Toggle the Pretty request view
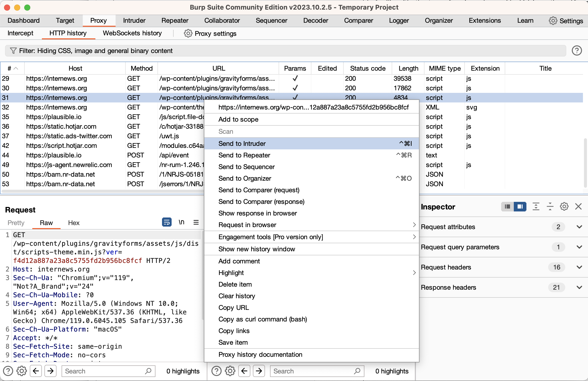The height and width of the screenshot is (381, 588). pyautogui.click(x=16, y=223)
